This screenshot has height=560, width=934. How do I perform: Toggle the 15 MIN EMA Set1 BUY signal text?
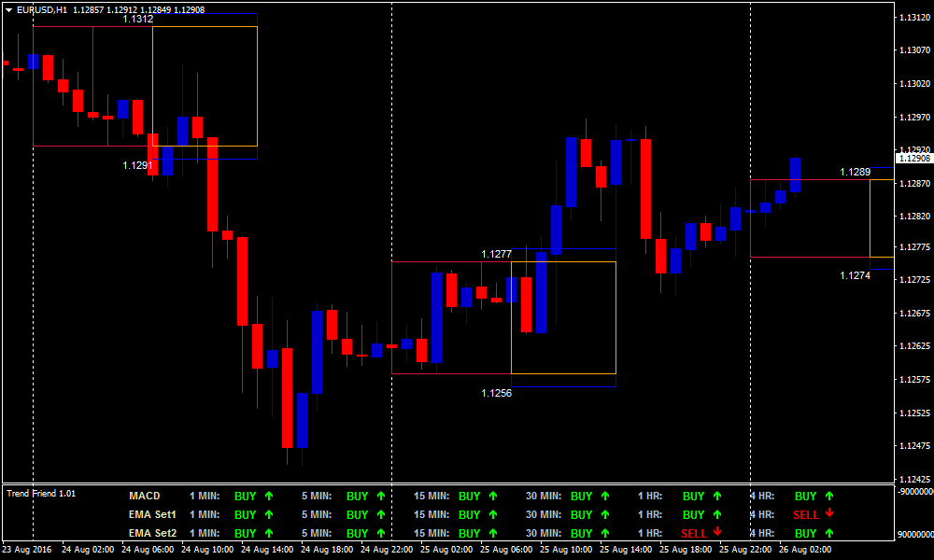pos(472,516)
